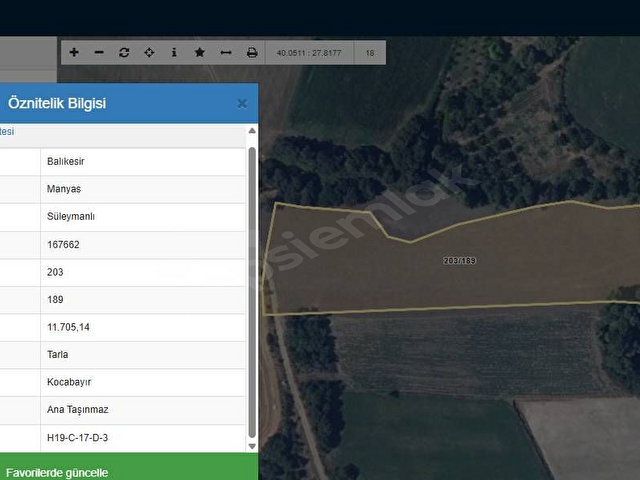Select the Kocabayır locality cell
640x480 pixels.
[143, 382]
